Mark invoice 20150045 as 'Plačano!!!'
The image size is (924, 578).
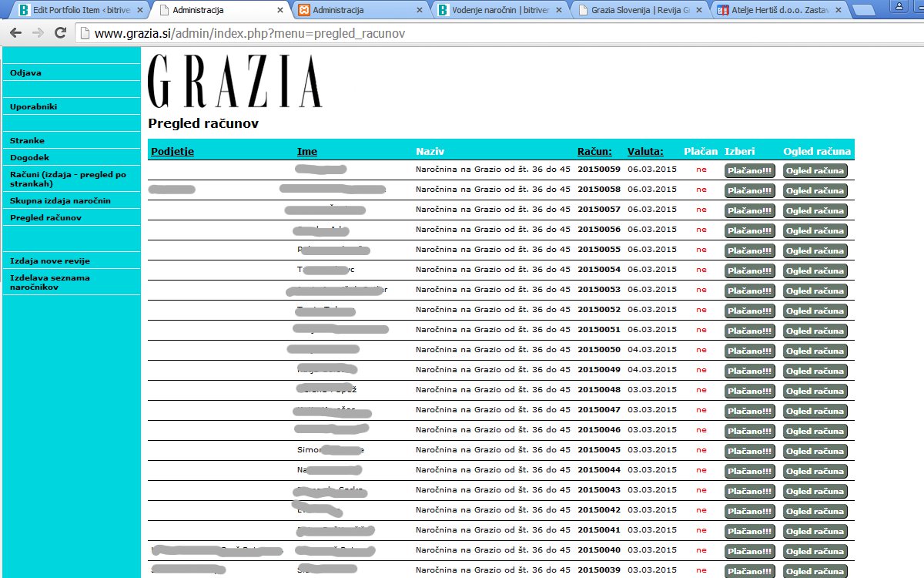click(750, 451)
